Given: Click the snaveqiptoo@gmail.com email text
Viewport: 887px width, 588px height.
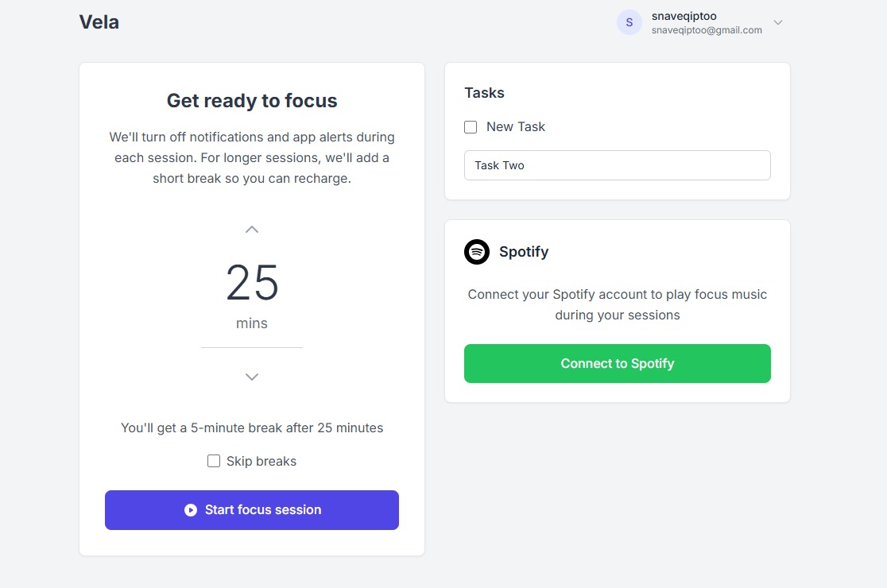Looking at the screenshot, I should tap(707, 30).
